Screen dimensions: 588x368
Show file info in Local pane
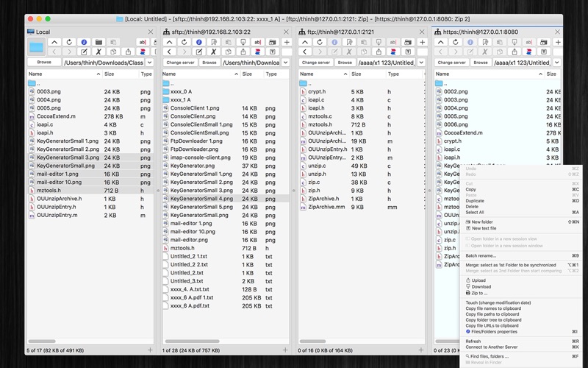point(84,42)
